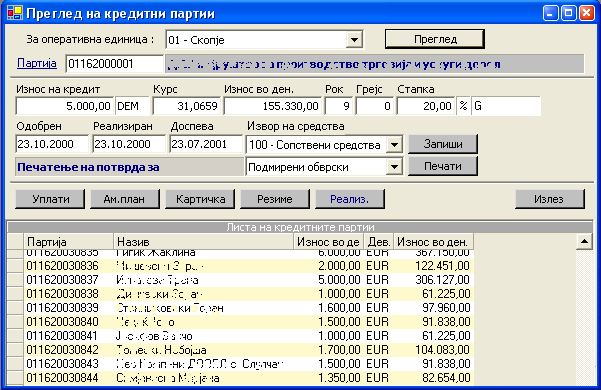This screenshot has height=390, width=601.
Task: Click the Печати button
Action: [443, 166]
